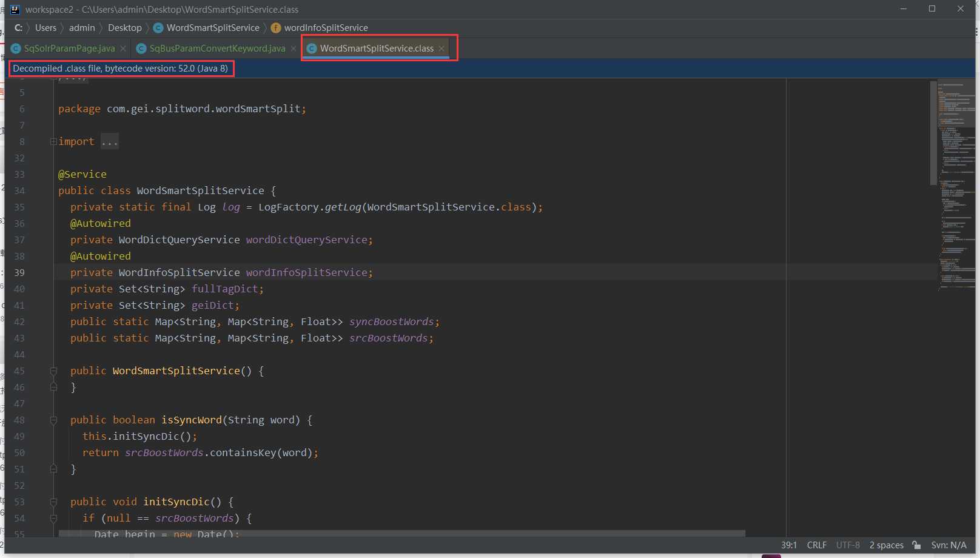This screenshot has height=558, width=980.
Task: Click the fullTagDict field name
Action: tap(224, 289)
